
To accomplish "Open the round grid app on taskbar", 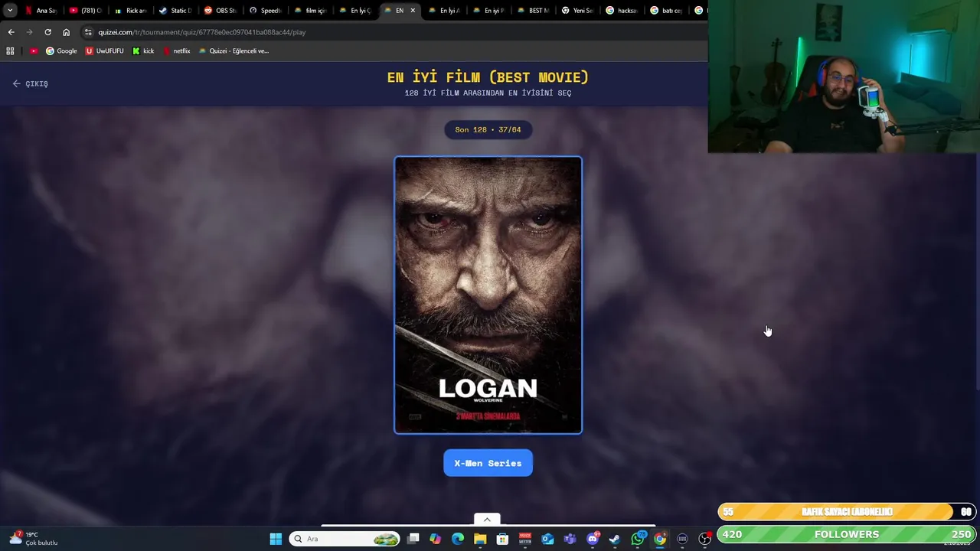I will pos(682,539).
